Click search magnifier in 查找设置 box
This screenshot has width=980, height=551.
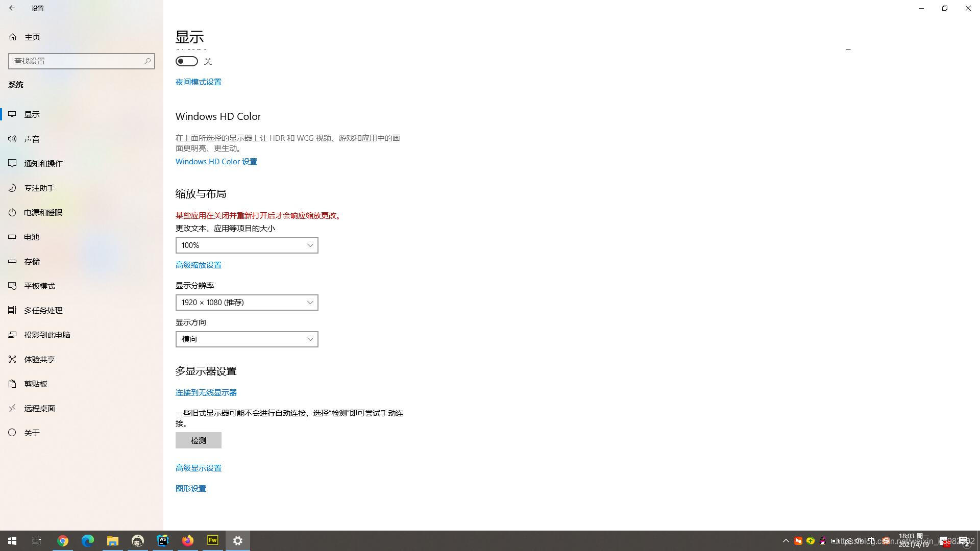point(148,61)
